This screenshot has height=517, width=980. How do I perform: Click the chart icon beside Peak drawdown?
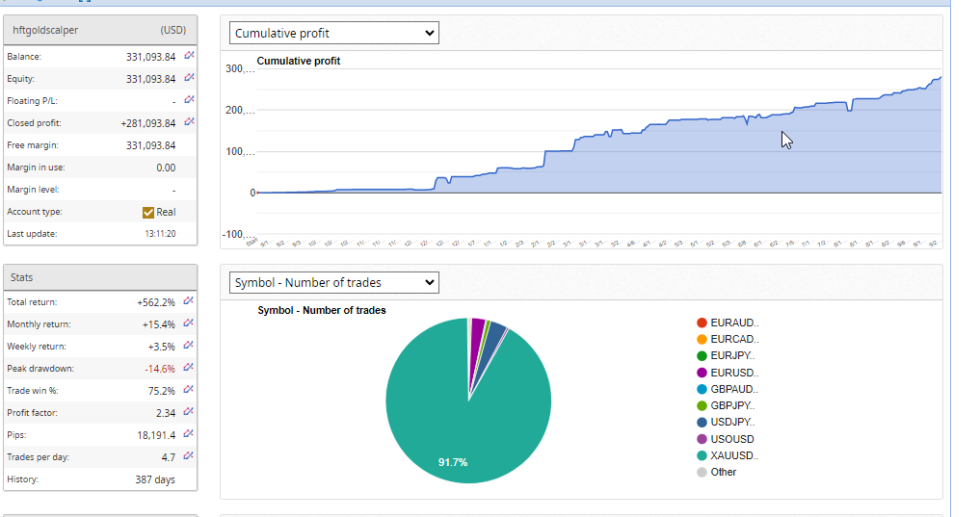[190, 369]
